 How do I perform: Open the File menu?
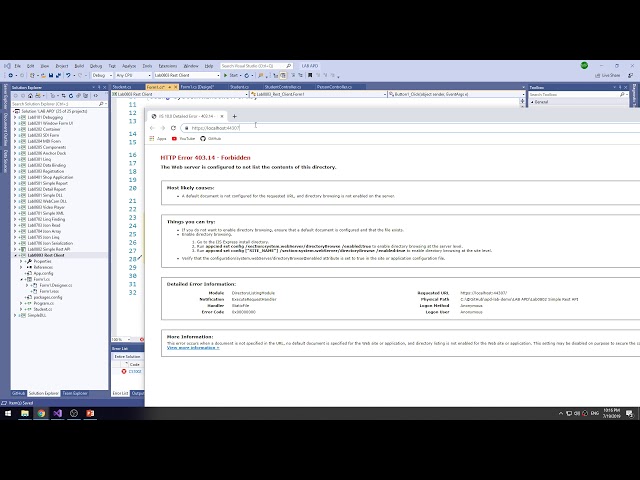pos(18,66)
